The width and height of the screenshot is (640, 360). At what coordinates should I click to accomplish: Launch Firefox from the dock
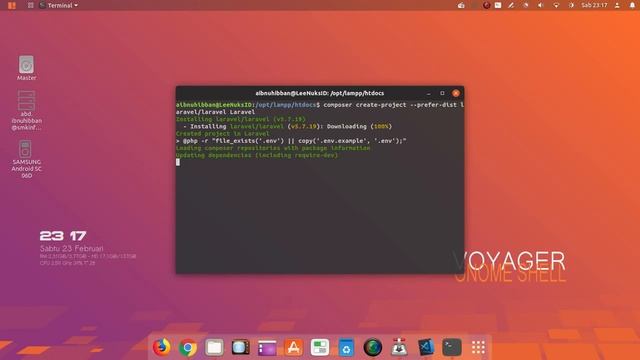tap(162, 347)
